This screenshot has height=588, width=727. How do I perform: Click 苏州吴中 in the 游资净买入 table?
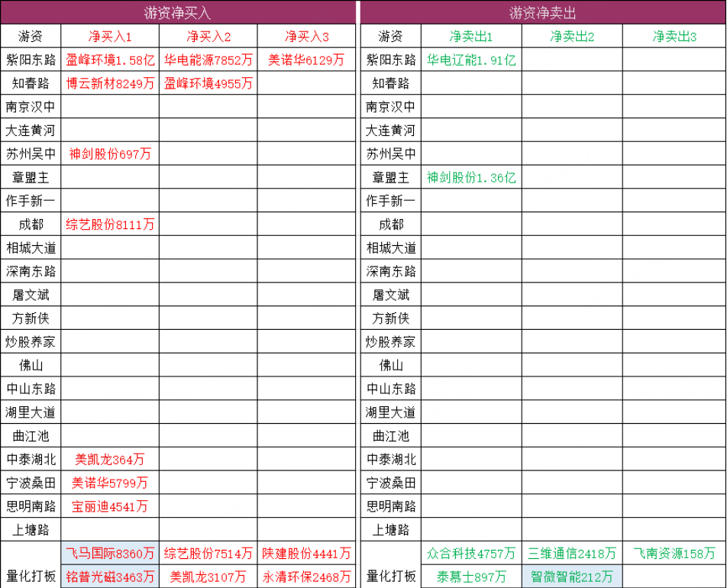31,154
